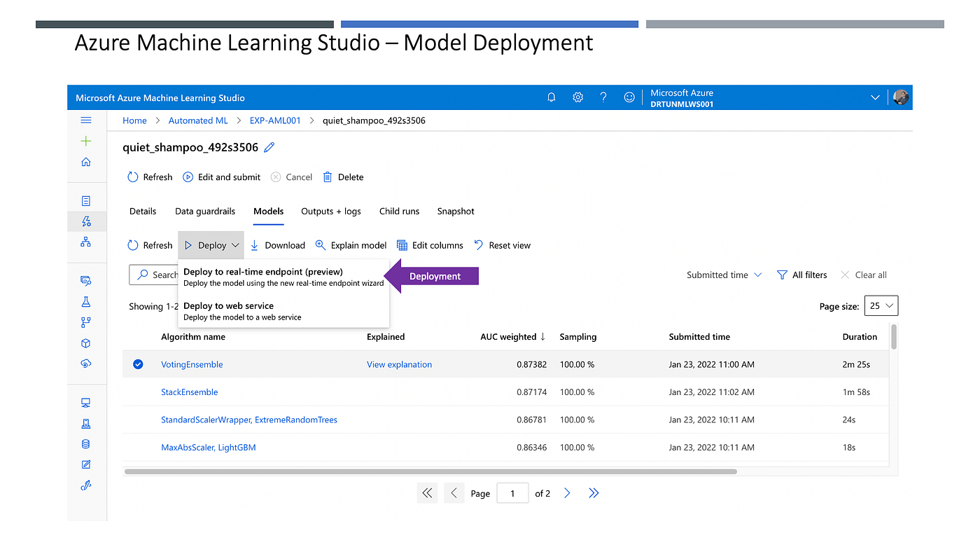Go to the first page
The height and width of the screenshot is (552, 980).
427,493
